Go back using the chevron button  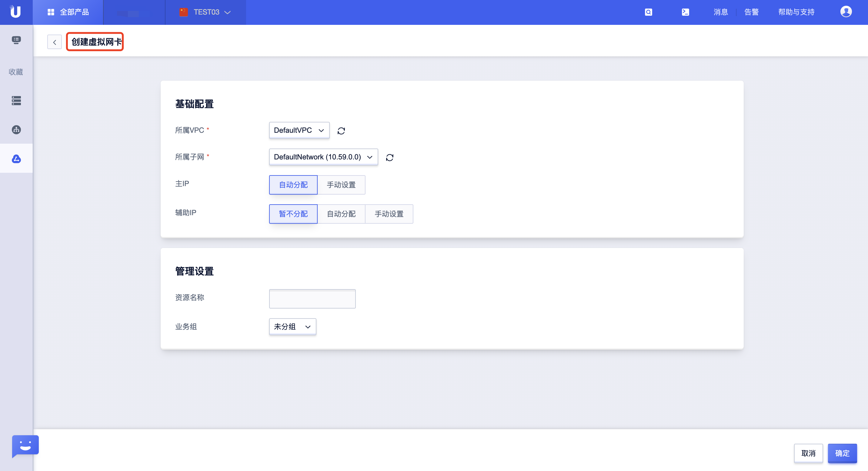click(x=55, y=42)
